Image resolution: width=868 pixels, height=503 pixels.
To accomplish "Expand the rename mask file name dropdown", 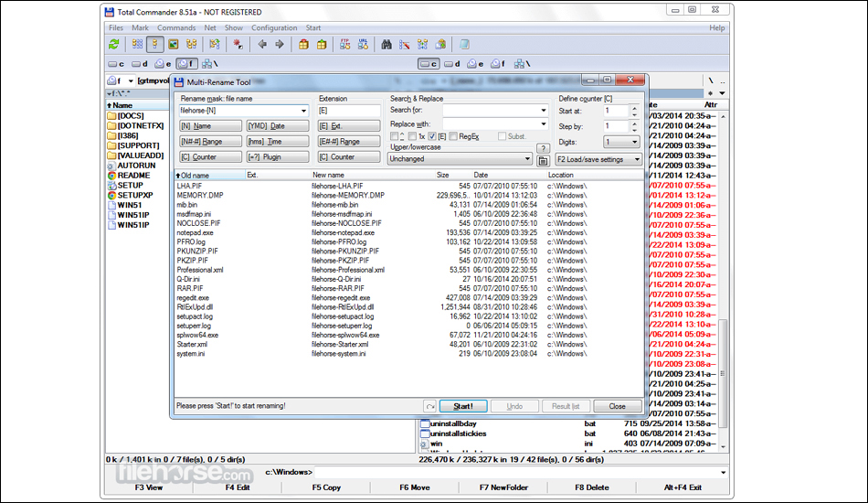I will click(303, 111).
